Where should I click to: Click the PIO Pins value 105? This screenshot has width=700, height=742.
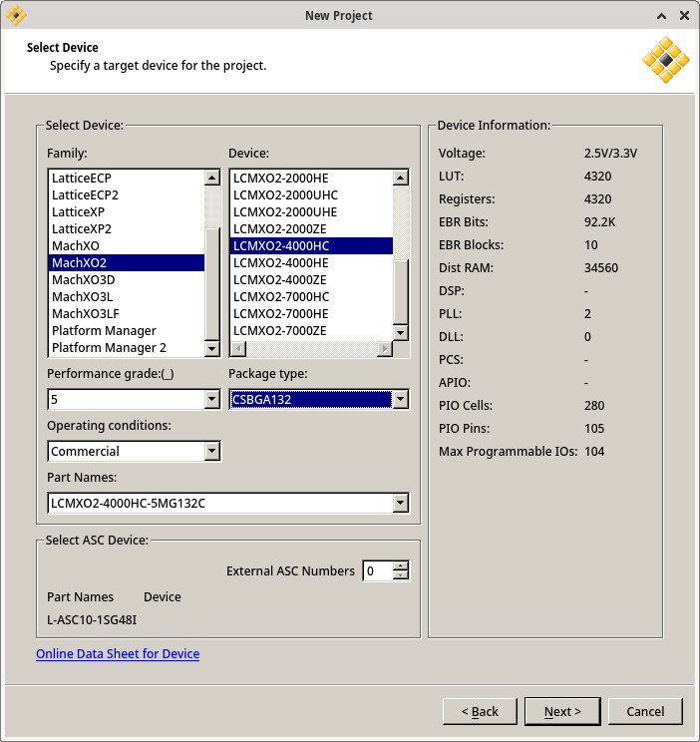click(594, 428)
